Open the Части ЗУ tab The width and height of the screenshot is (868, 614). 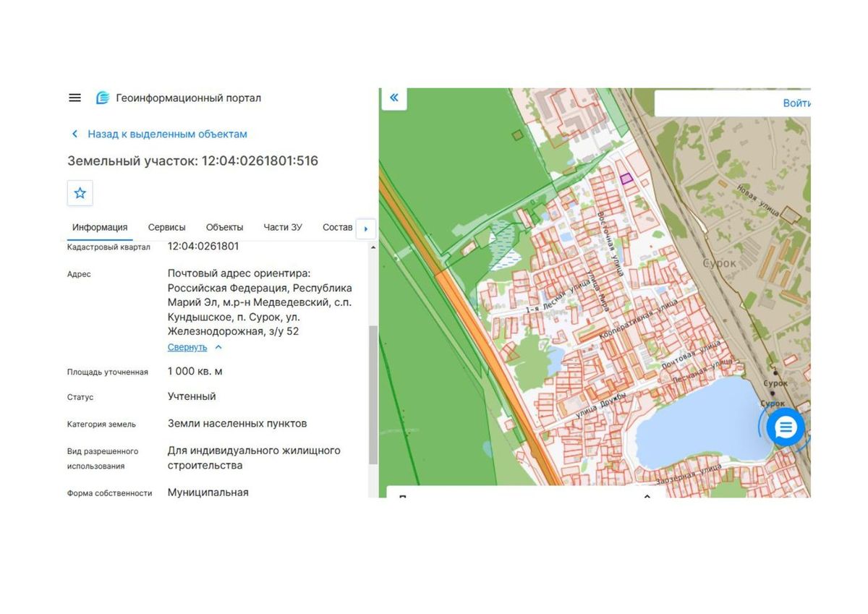coord(283,227)
